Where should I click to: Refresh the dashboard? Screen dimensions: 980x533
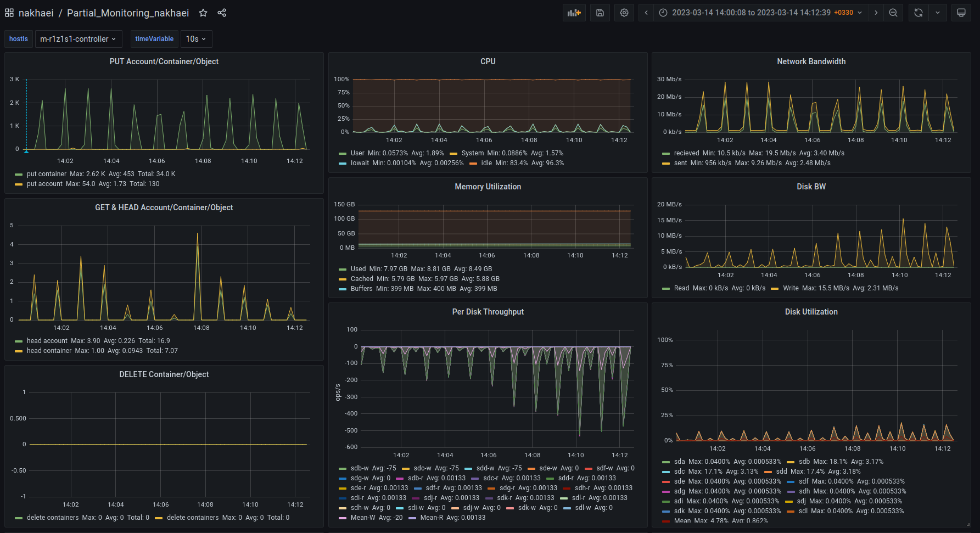[x=919, y=13]
